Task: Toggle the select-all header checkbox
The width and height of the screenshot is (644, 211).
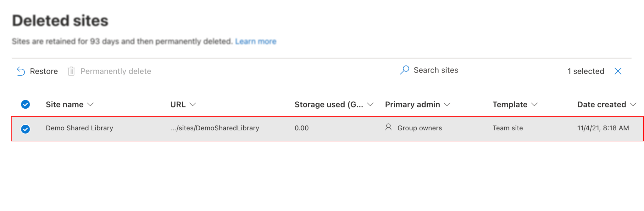Action: click(25, 104)
